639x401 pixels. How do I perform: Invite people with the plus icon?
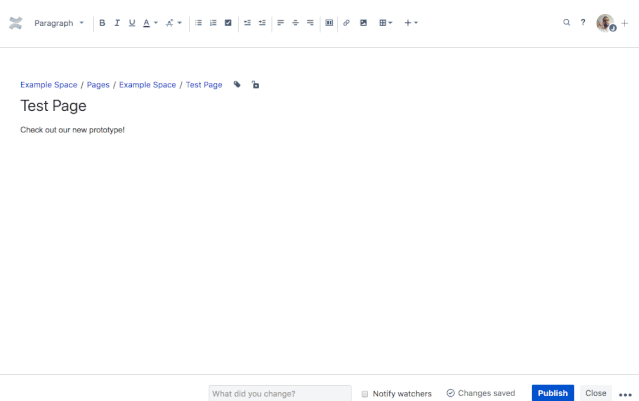coord(625,23)
